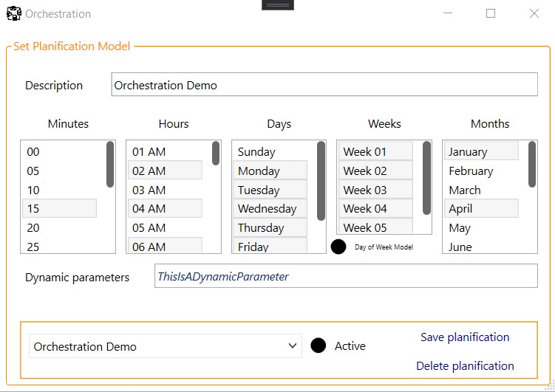Click the Days list scrollbar thumb
This screenshot has width=555, height=392.
321,181
